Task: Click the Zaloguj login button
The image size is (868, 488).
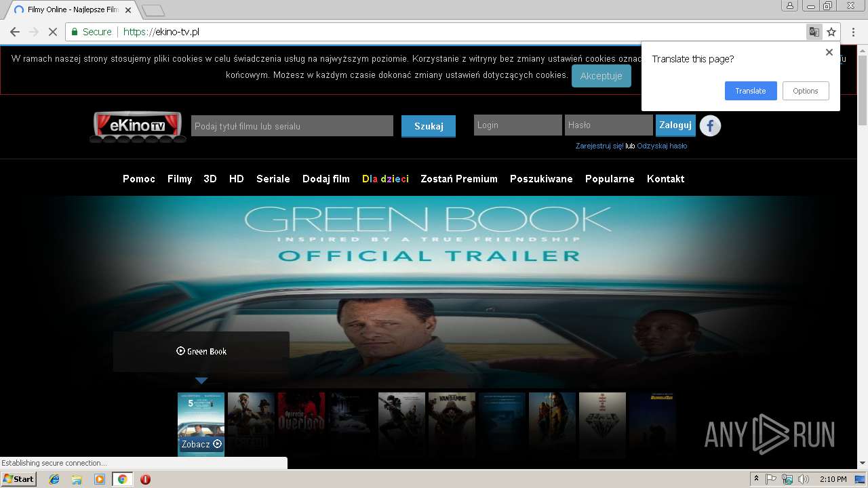Action: (x=675, y=125)
